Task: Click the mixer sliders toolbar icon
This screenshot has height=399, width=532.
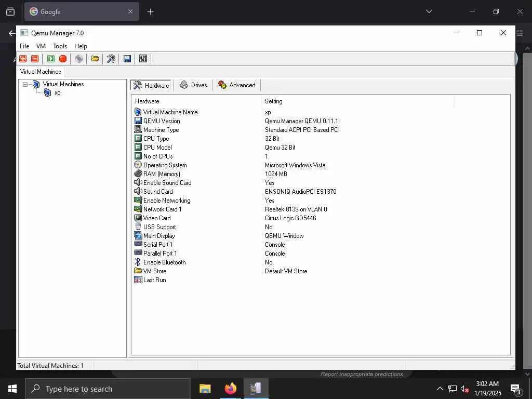Action: tap(143, 59)
